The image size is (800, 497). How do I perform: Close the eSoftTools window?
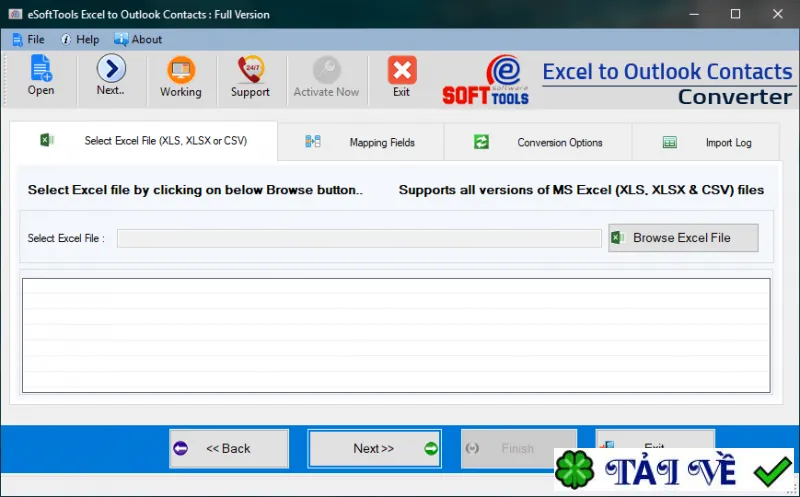778,14
